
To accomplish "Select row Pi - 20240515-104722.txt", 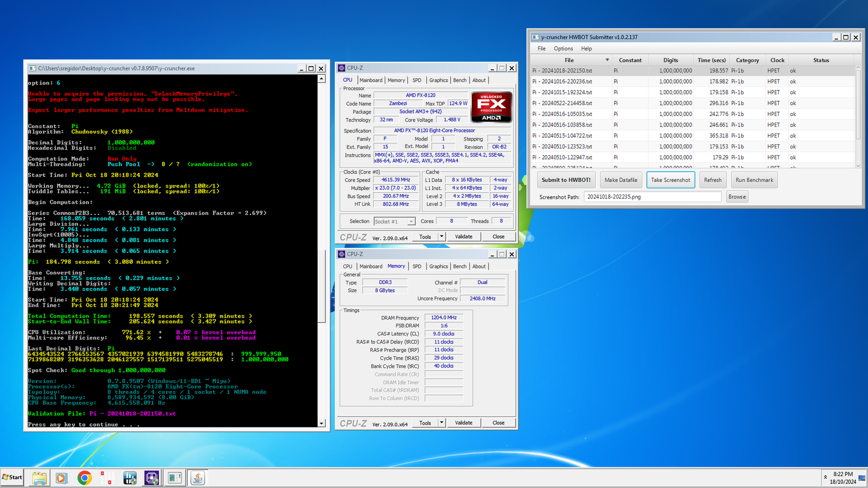I will point(693,136).
